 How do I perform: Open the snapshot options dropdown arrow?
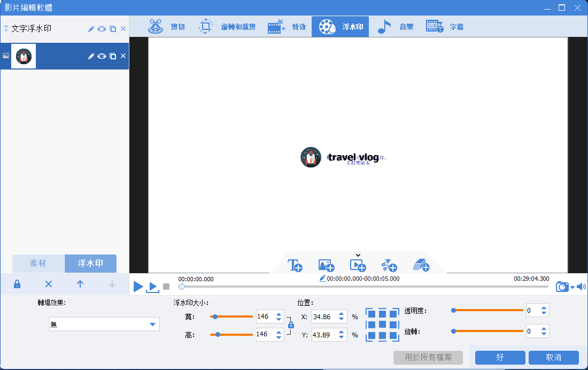[x=572, y=288]
